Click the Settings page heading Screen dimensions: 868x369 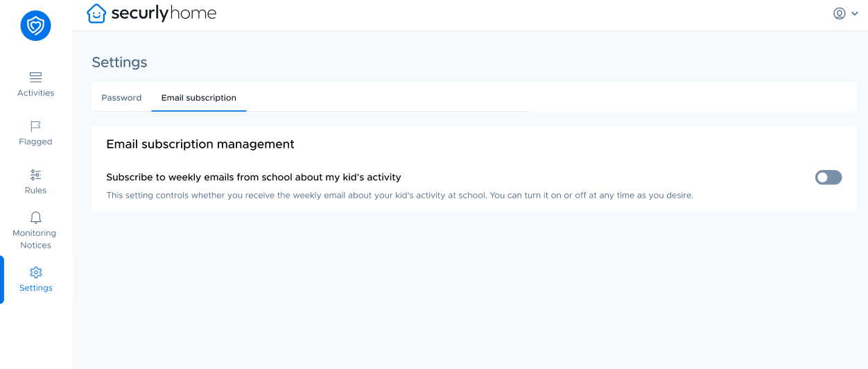[x=119, y=62]
